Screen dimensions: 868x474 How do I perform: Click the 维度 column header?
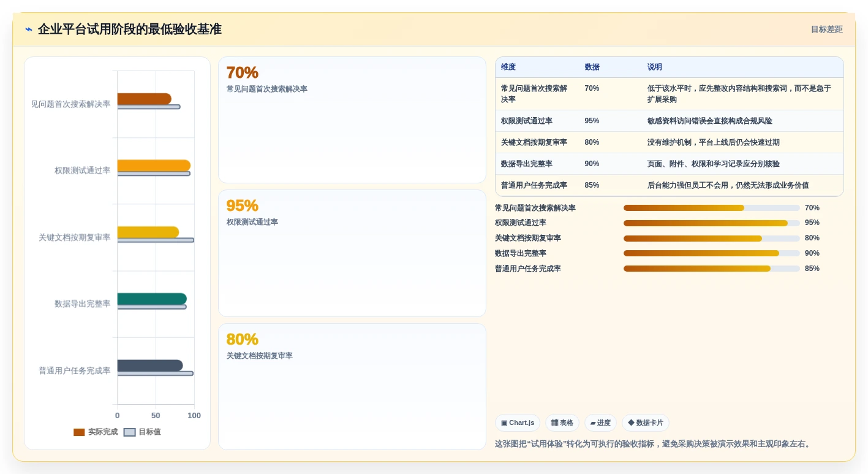click(x=508, y=67)
